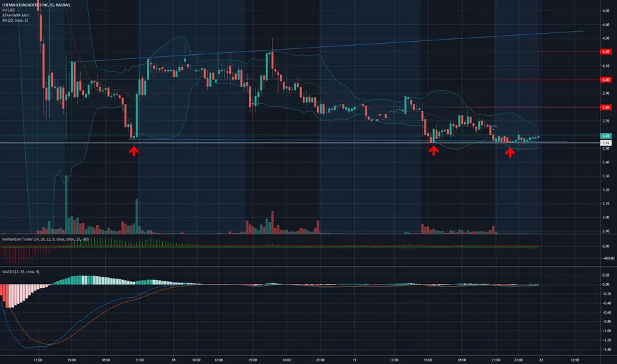This screenshot has width=617, height=364.
Task: Open the MACD (12, 26, close, 9) legend
Action: (21, 271)
